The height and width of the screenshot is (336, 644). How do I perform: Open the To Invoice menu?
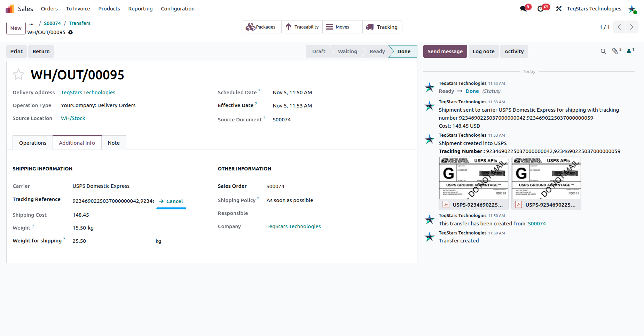click(x=78, y=9)
